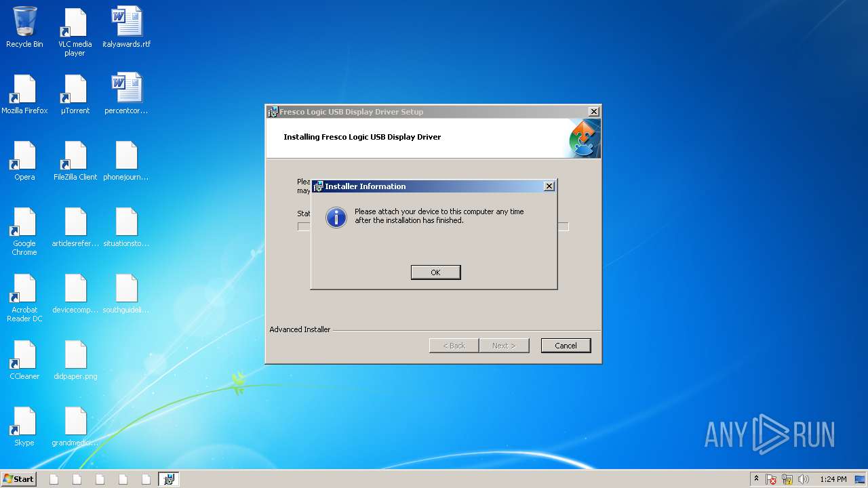Click the "Please attach your device" message text
Viewport: 868px width, 488px height.
(x=439, y=216)
